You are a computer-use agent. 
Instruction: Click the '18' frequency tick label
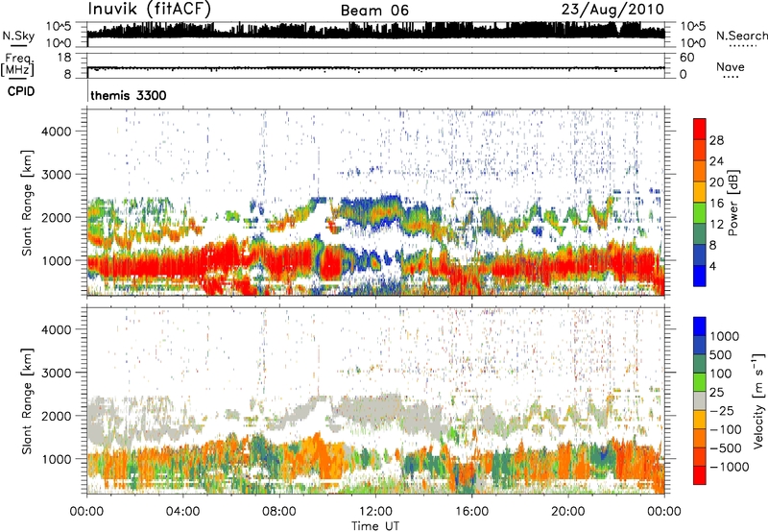63,58
